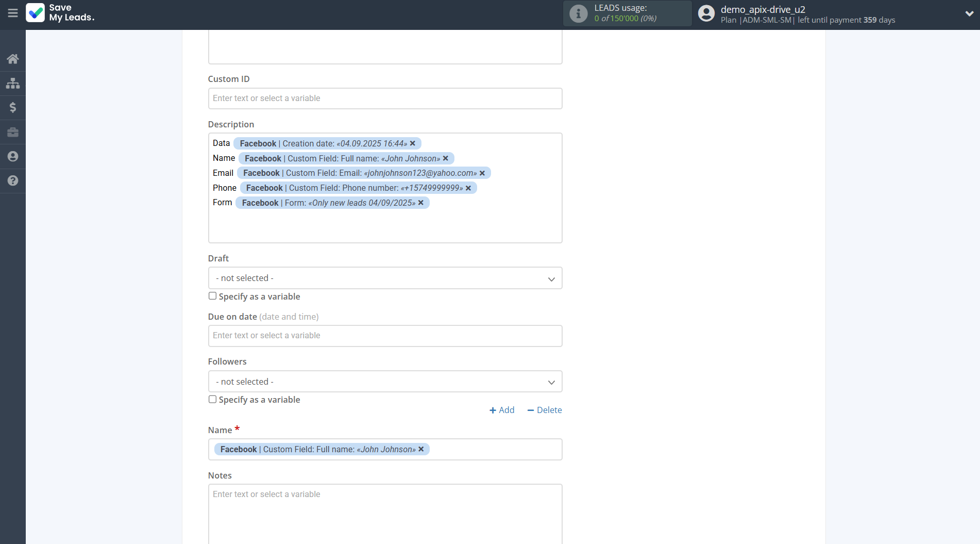Click into the Due on date field
The height and width of the screenshot is (544, 980).
(x=385, y=336)
